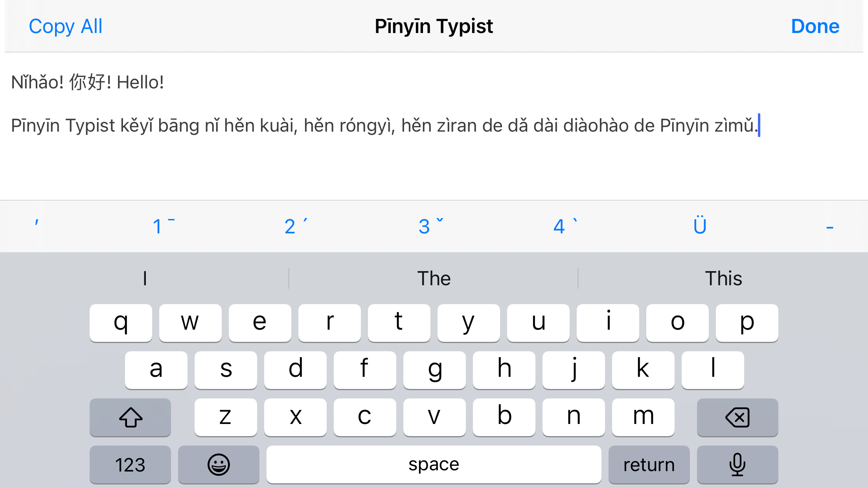868x488 pixels.
Task: Choose the suggestion "This"
Action: point(723,278)
